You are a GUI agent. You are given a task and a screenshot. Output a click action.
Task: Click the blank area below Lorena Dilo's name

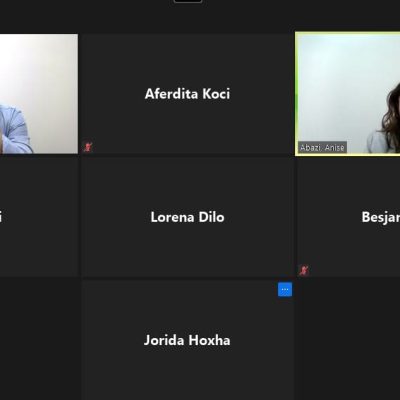(x=187, y=250)
